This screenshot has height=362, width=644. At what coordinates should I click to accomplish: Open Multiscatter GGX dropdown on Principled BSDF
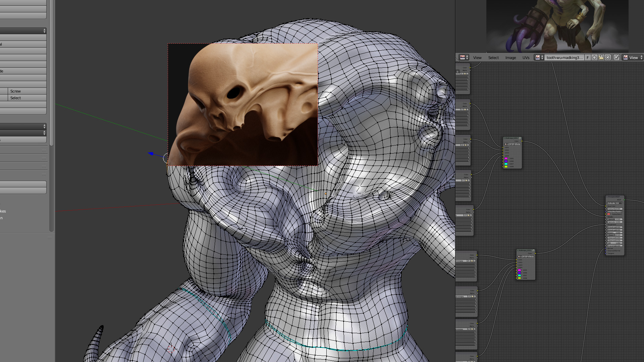(x=615, y=203)
